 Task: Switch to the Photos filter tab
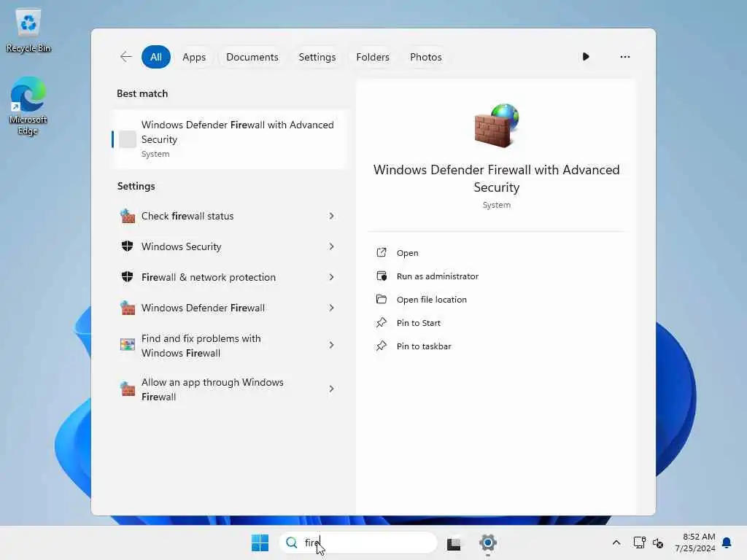425,57
